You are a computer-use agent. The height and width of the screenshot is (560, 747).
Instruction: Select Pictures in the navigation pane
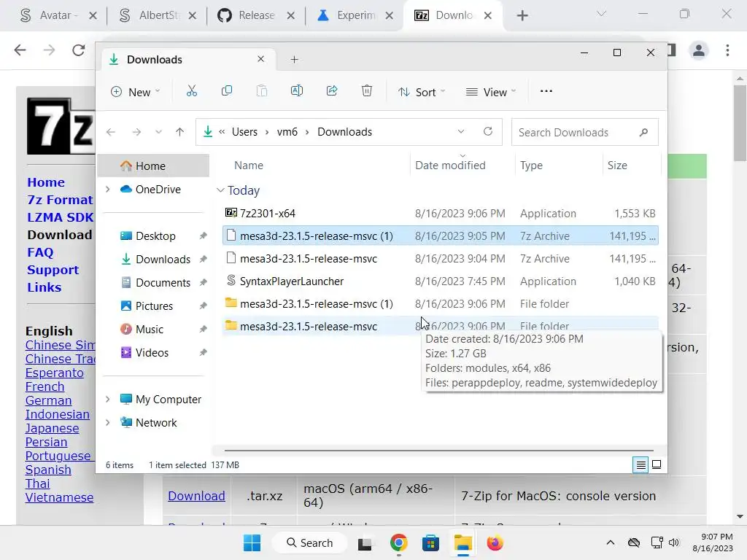(x=155, y=306)
